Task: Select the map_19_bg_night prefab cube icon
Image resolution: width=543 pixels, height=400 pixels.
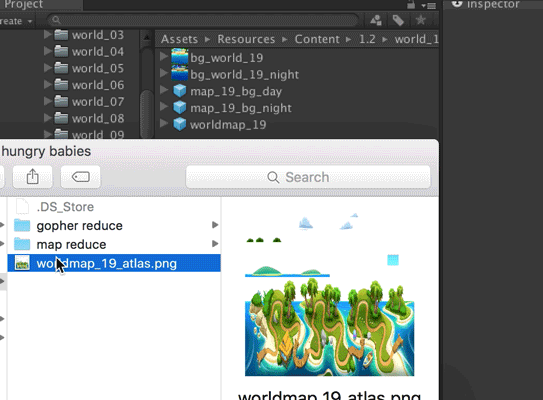Action: (x=180, y=107)
